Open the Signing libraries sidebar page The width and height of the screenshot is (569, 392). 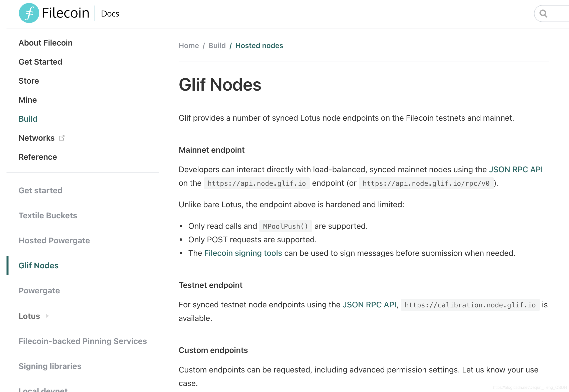(50, 366)
